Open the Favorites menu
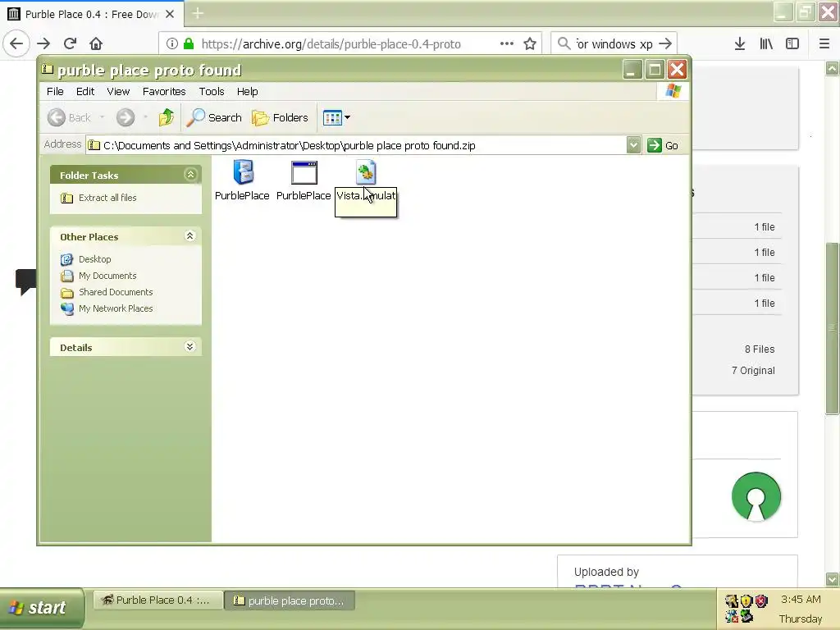 (164, 92)
